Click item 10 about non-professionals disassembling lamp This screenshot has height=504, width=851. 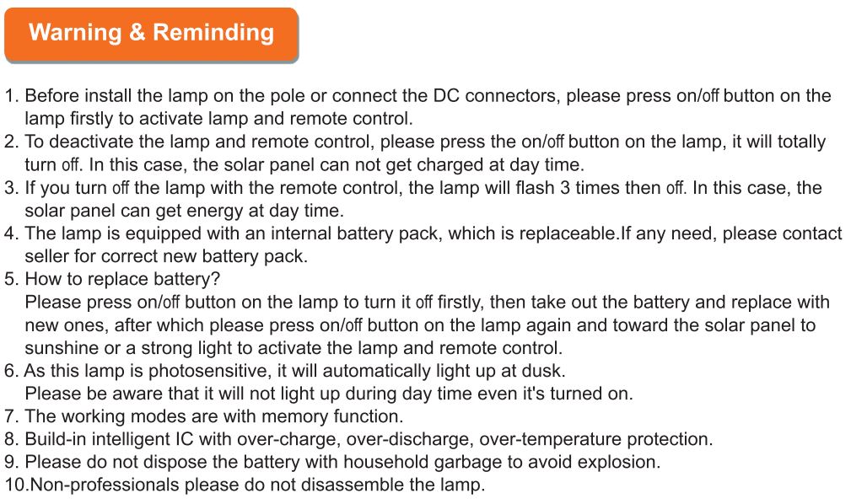coord(245,485)
